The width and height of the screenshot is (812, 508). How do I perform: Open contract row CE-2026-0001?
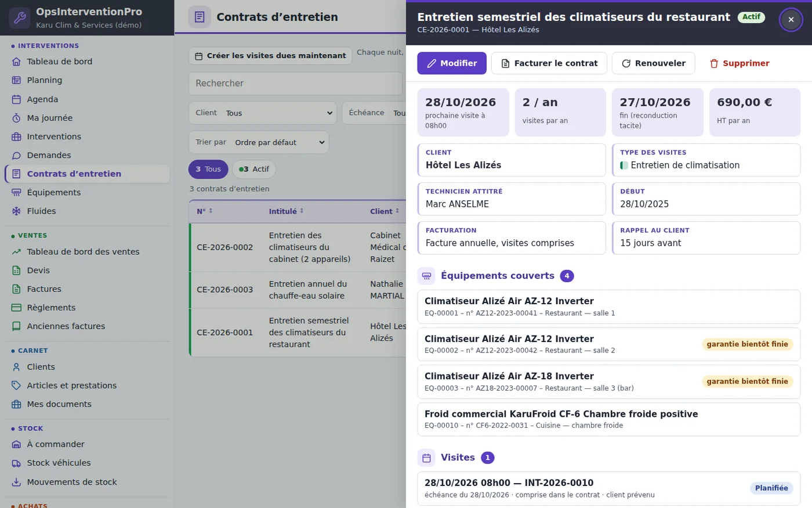(298, 333)
